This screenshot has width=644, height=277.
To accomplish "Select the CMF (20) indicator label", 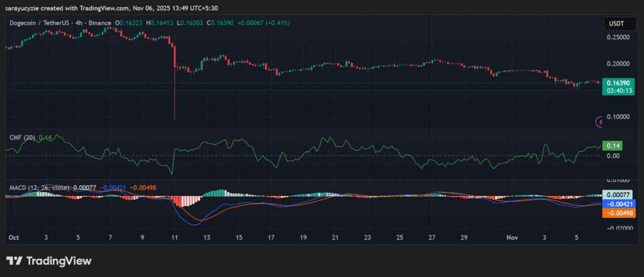I will coord(21,137).
